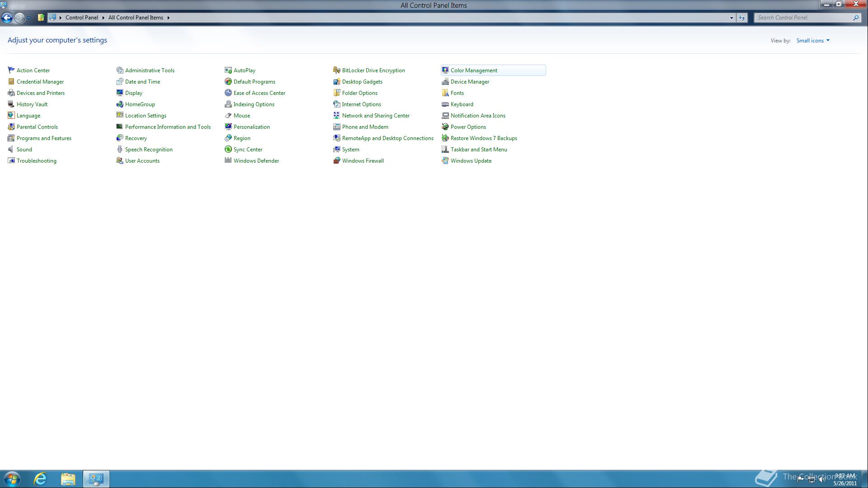
Task: Open the Personalization settings link
Action: point(251,127)
